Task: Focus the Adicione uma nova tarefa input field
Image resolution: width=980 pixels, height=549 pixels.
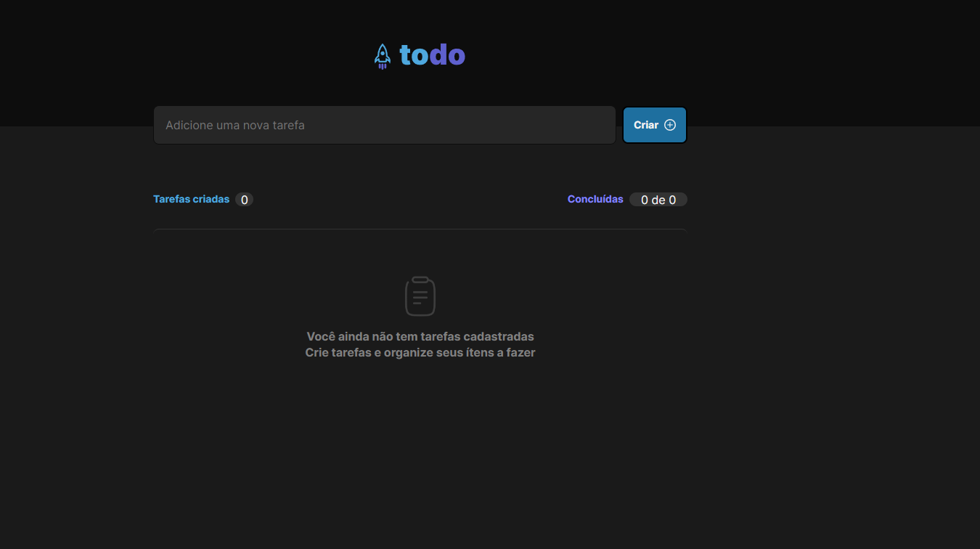Action: [384, 124]
